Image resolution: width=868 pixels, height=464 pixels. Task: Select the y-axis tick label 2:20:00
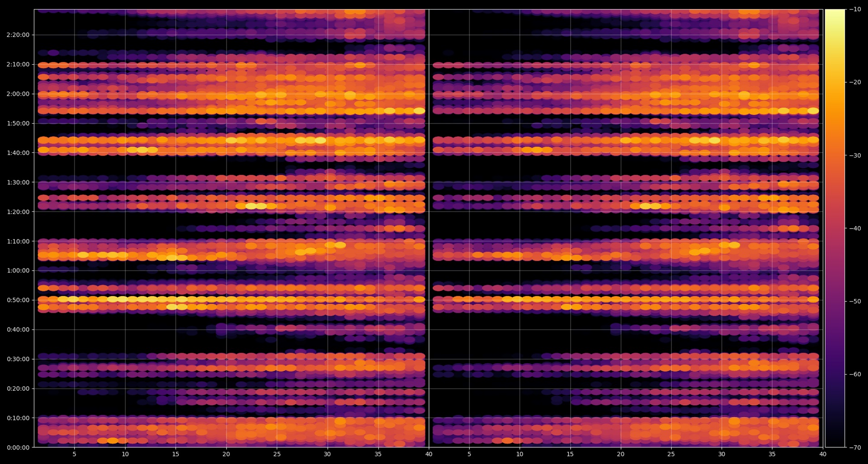(18, 35)
